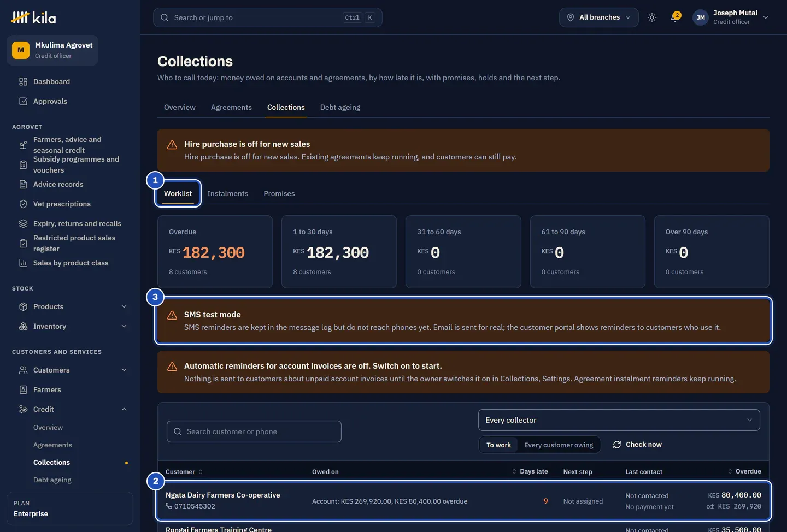Click the Dashboard grid icon in sidebar

click(x=23, y=81)
